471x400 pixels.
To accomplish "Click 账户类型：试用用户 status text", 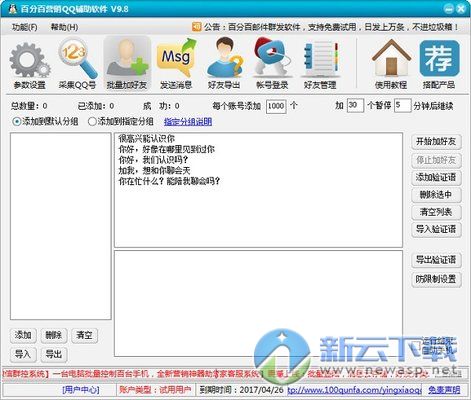I will [155, 390].
